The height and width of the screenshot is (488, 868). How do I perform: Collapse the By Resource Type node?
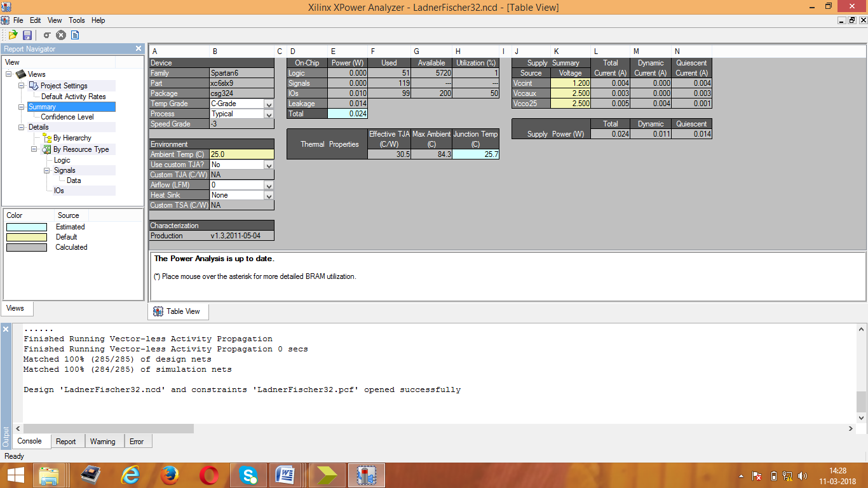pyautogui.click(x=34, y=149)
